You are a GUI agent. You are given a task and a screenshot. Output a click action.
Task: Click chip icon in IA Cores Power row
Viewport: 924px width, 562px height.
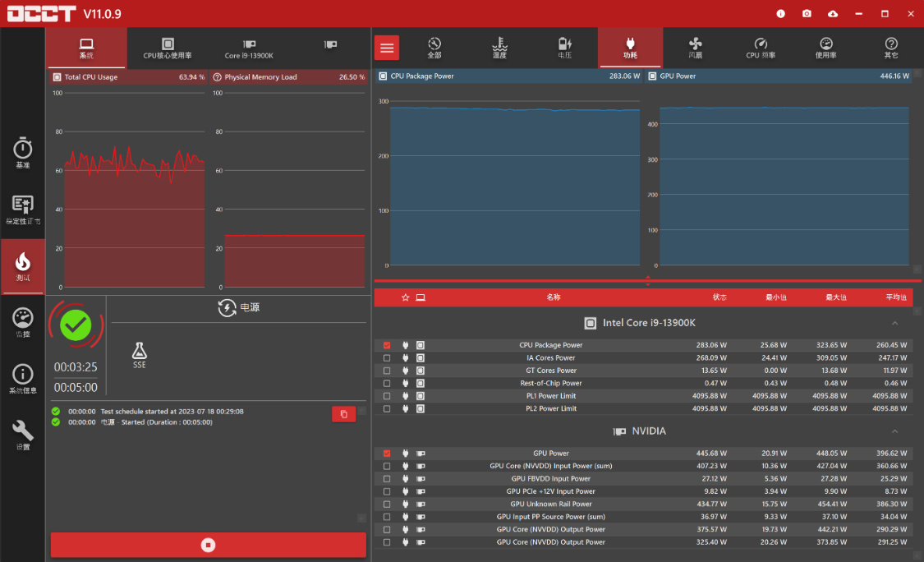click(x=421, y=358)
